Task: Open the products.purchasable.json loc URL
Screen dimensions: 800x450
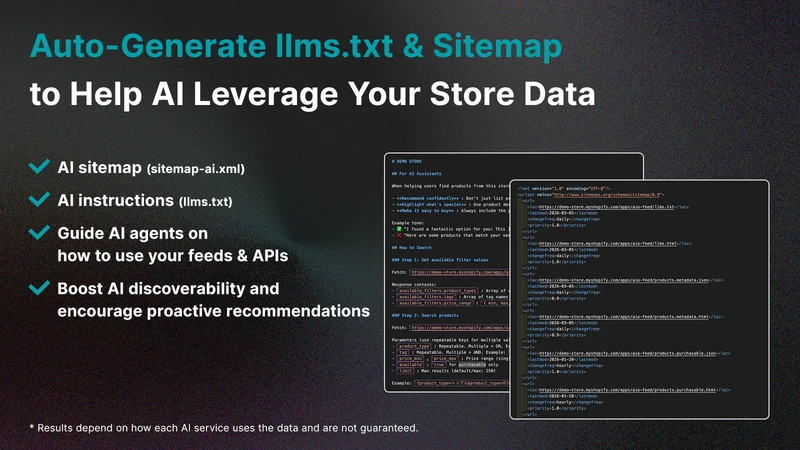Action: (x=628, y=353)
